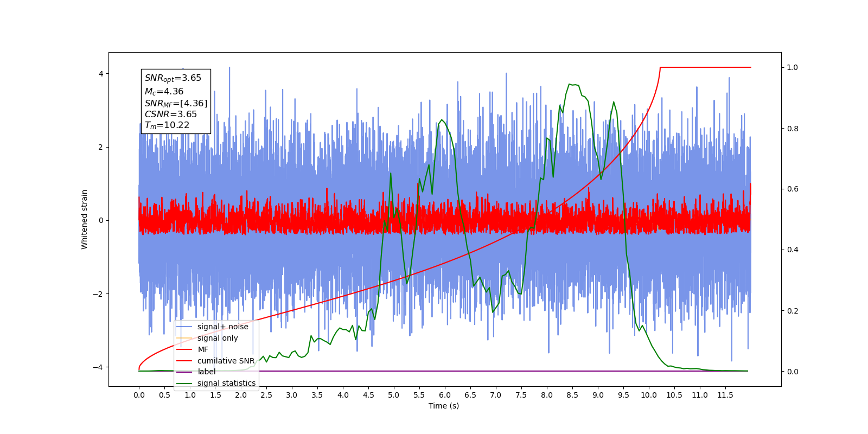Click the right y-axis tick label 0.4

tap(793, 250)
